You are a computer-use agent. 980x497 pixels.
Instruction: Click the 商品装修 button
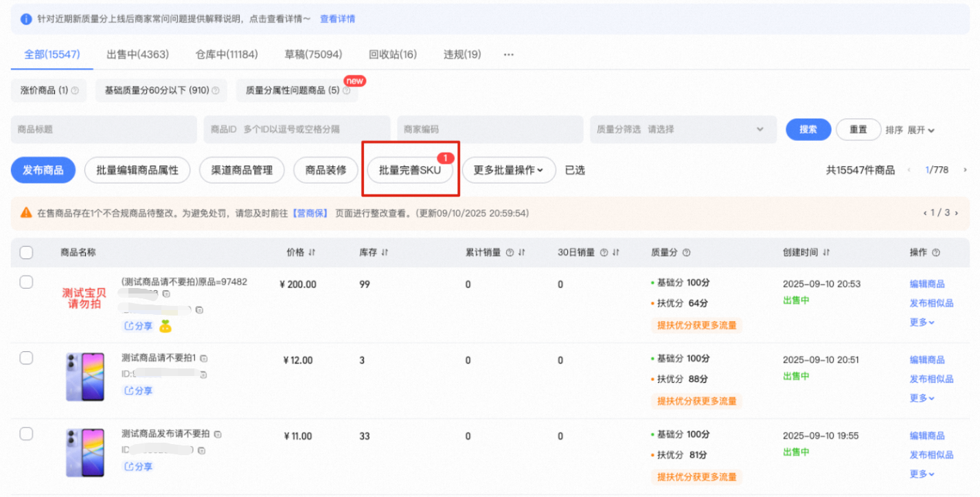(326, 170)
